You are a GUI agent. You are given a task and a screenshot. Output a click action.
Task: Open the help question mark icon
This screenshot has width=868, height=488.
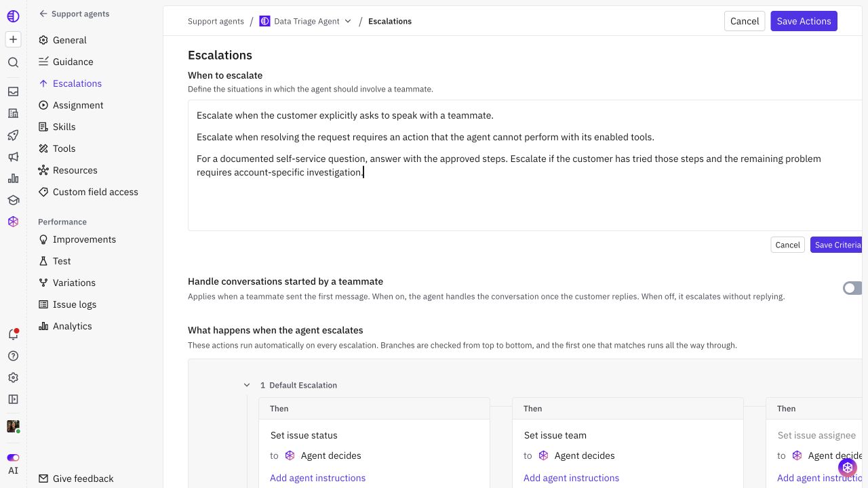[13, 356]
